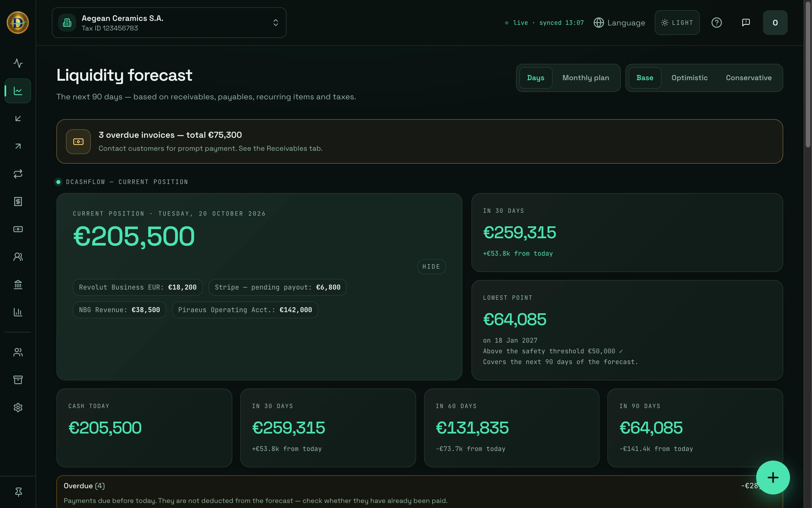
Task: Click the Lowest Point card
Action: tap(627, 330)
